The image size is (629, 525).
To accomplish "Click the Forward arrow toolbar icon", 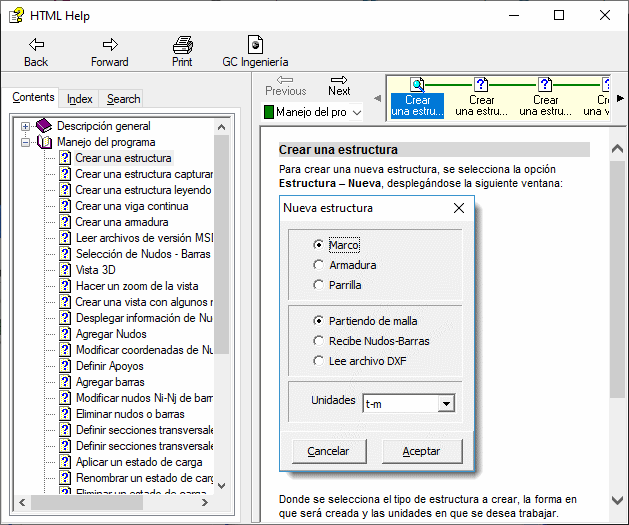I will pos(110,44).
